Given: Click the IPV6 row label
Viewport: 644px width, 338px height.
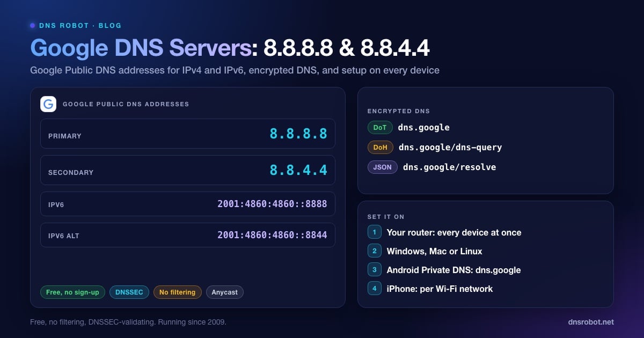Looking at the screenshot, I should coord(56,205).
